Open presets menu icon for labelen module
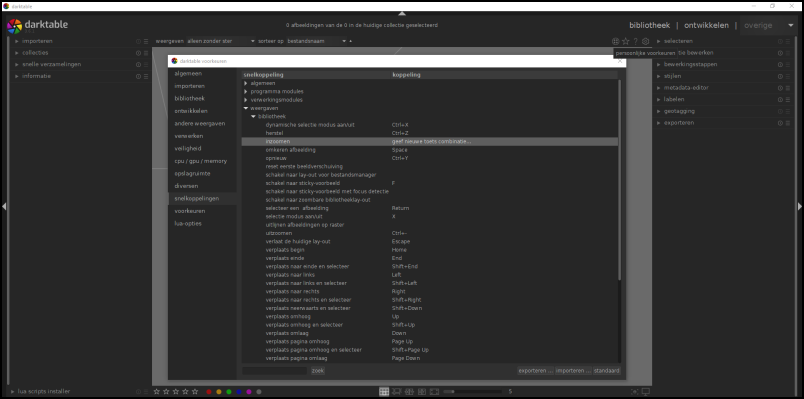The width and height of the screenshot is (804, 399). (x=788, y=99)
